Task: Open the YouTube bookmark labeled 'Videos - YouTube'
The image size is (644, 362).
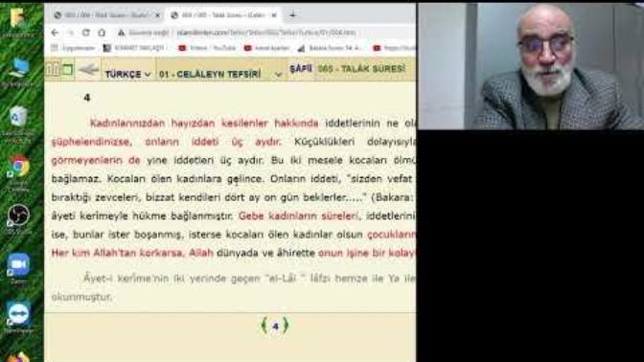Action: point(207,48)
